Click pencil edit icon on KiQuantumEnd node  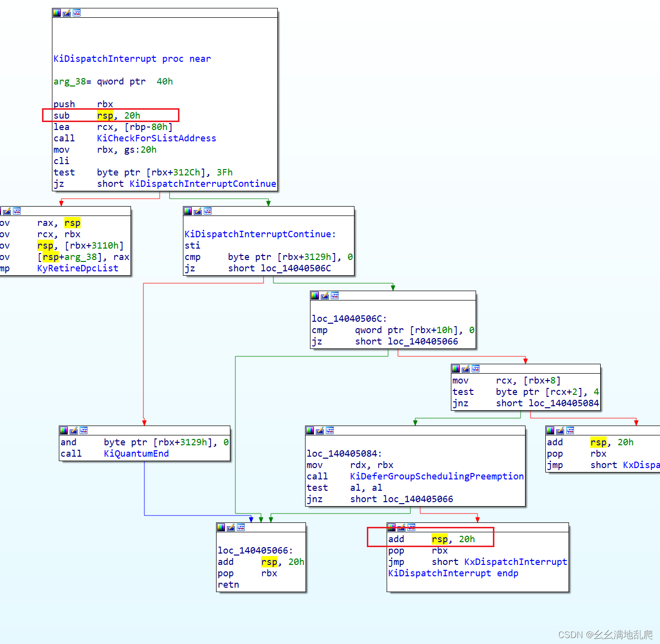[x=74, y=430]
